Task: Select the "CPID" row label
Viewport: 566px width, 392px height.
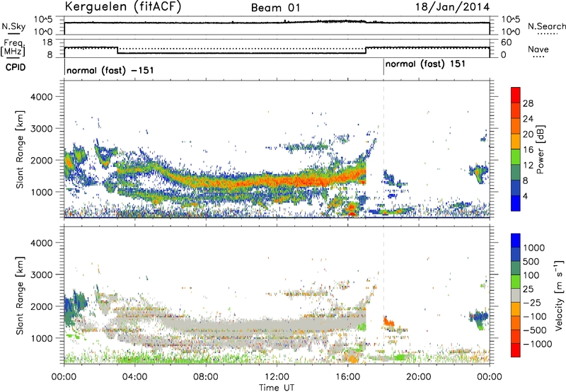Action: point(16,67)
